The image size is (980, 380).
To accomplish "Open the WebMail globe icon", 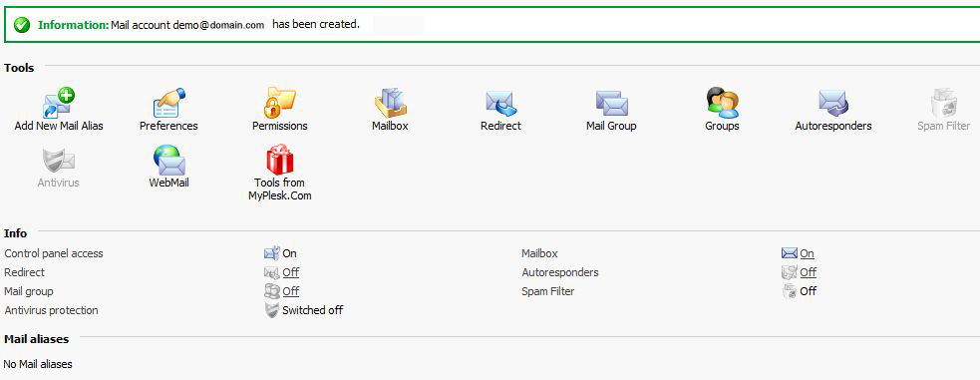I will tap(169, 160).
